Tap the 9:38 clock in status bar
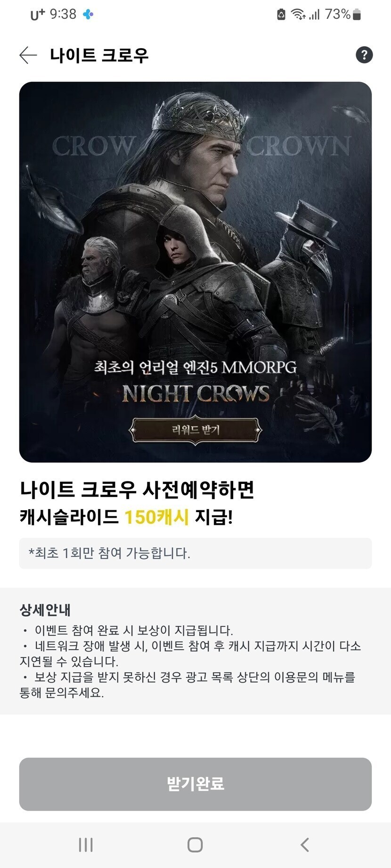This screenshot has height=868, width=391. click(63, 14)
